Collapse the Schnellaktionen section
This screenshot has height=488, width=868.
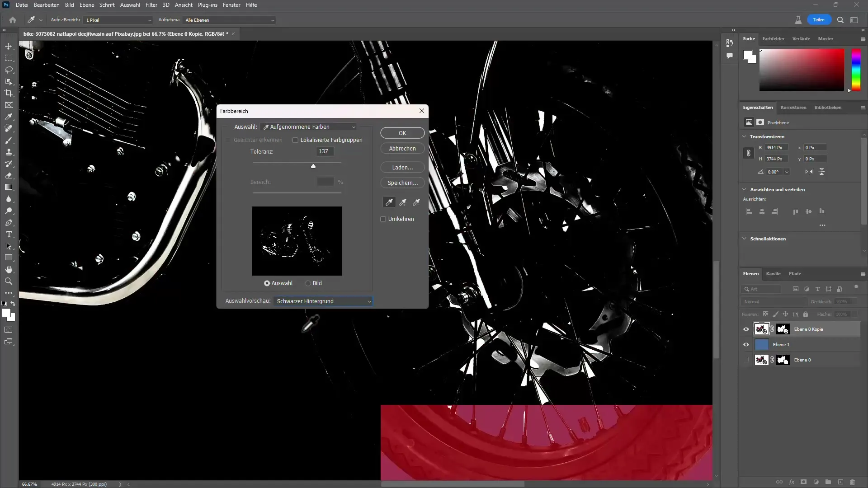click(745, 239)
